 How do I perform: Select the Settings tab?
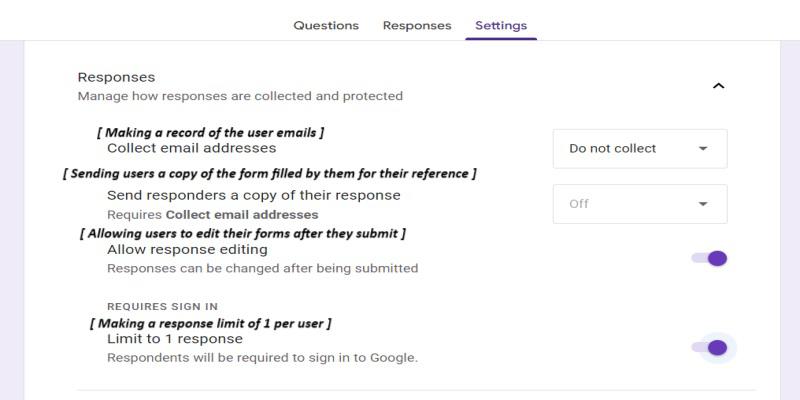(x=501, y=25)
